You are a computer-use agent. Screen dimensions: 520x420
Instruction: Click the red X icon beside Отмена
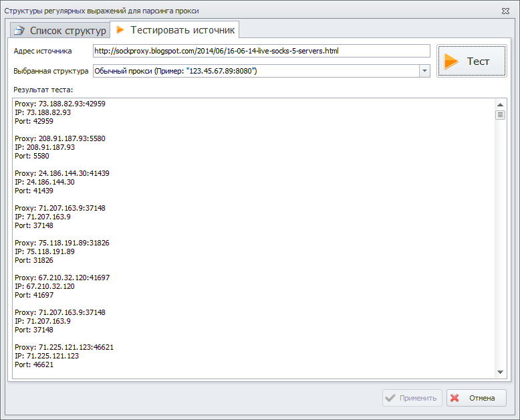point(455,398)
